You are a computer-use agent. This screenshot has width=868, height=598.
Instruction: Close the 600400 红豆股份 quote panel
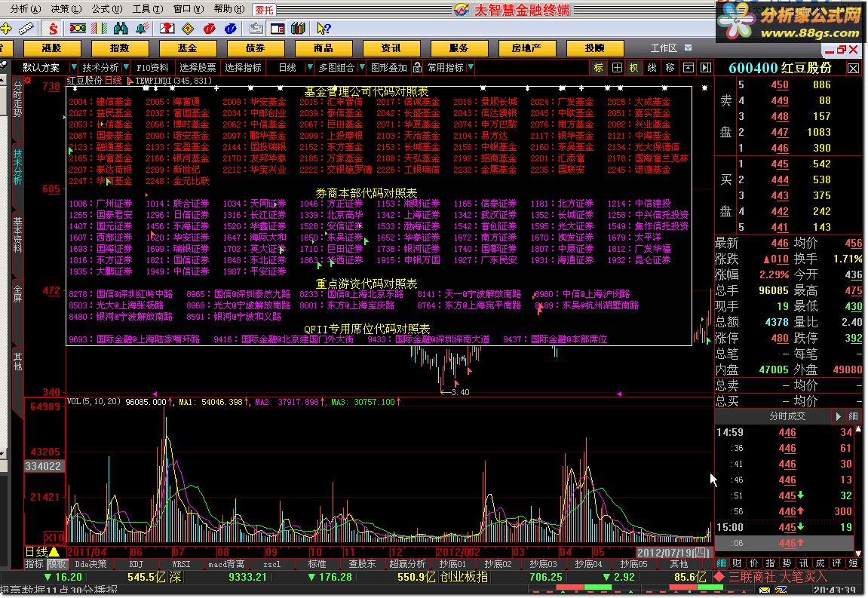point(854,68)
